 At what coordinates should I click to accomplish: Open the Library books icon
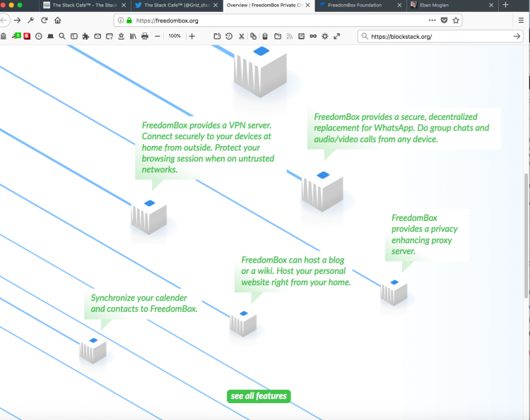(x=133, y=36)
